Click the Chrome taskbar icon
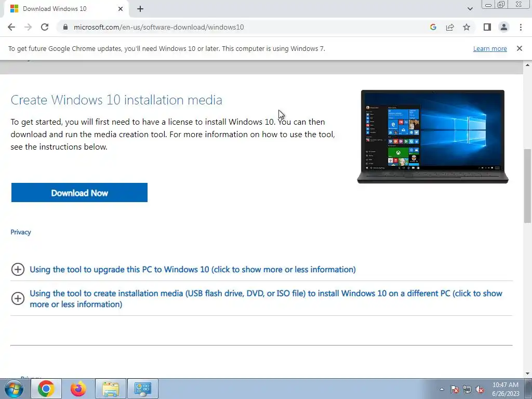This screenshot has width=532, height=399. (x=46, y=389)
